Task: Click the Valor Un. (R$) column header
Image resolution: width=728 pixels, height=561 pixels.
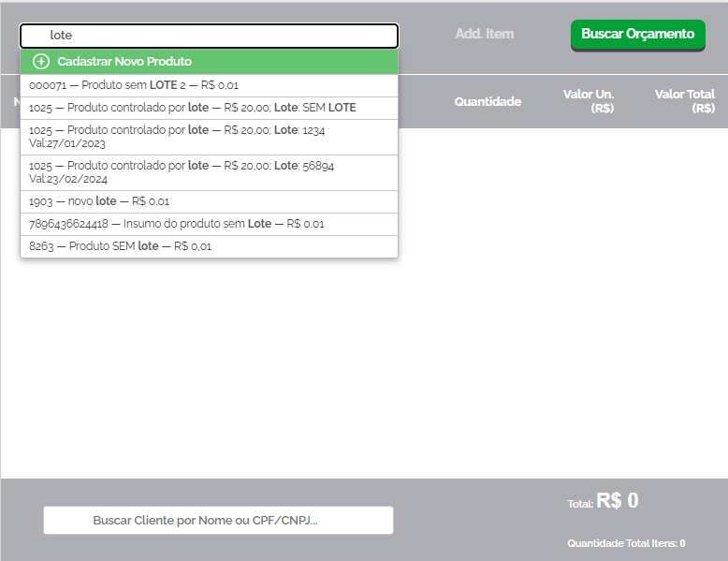Action: tap(589, 101)
